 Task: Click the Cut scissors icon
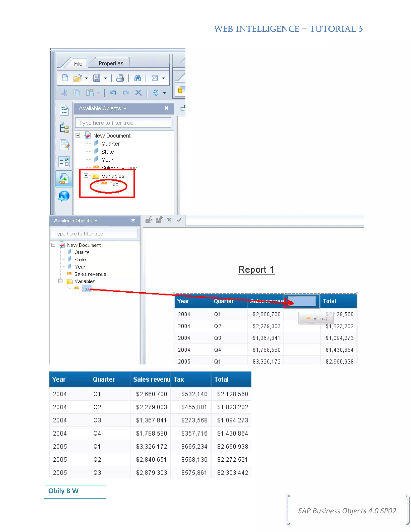click(x=64, y=93)
